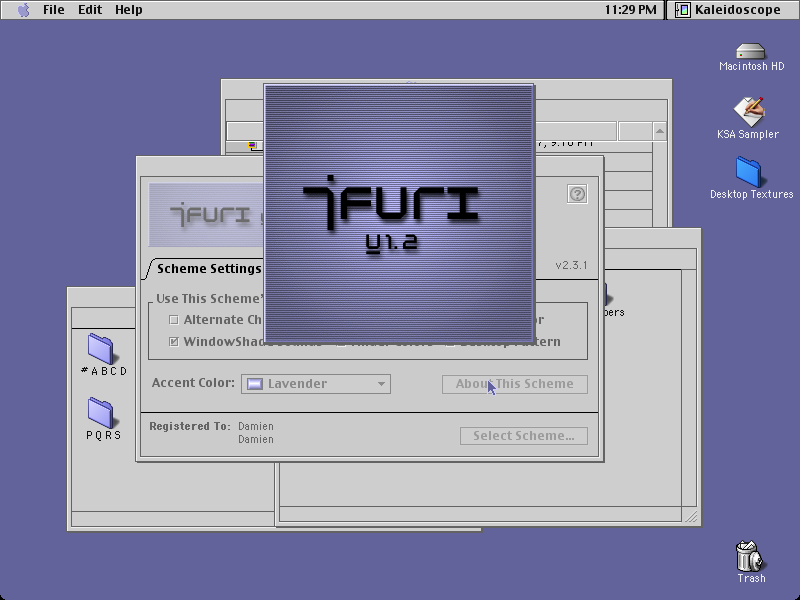Click the iFURI scheme preview banner
This screenshot has width=800, height=600.
pos(207,215)
